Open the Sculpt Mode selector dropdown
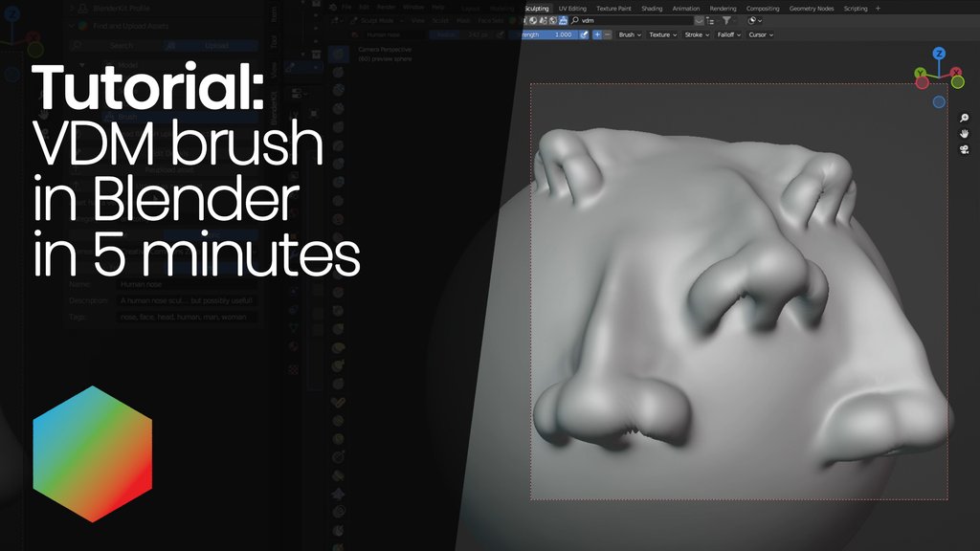The image size is (980, 551). (375, 19)
